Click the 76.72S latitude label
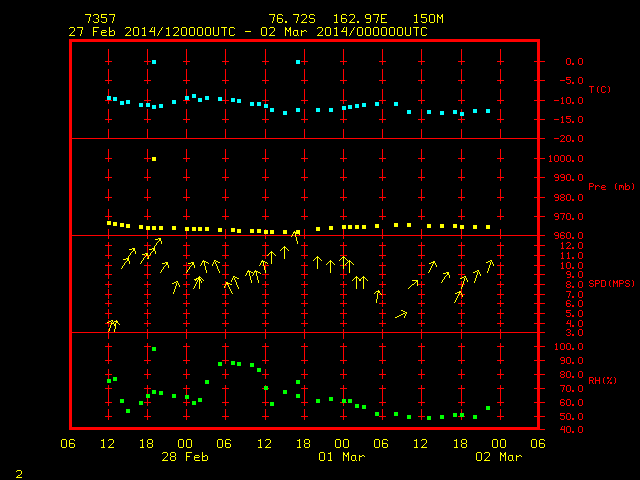 point(291,19)
